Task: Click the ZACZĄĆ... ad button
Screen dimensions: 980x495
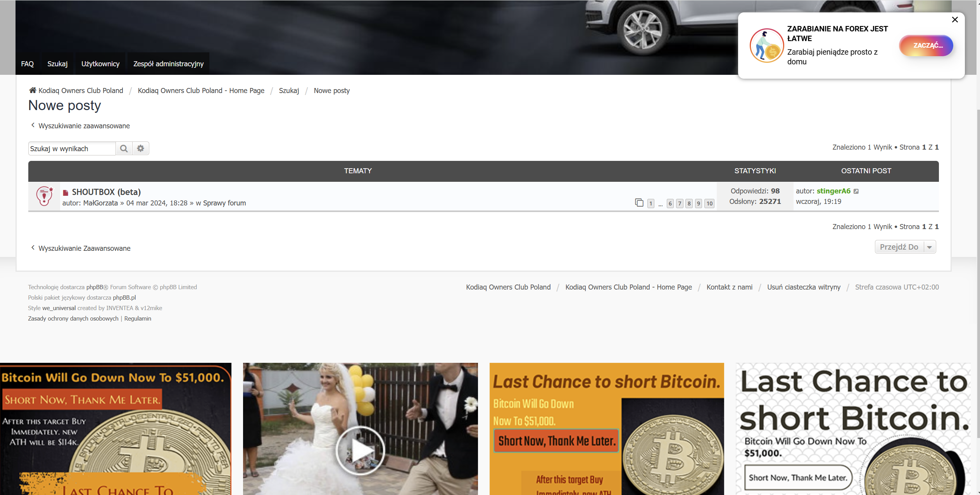Action: pos(926,45)
